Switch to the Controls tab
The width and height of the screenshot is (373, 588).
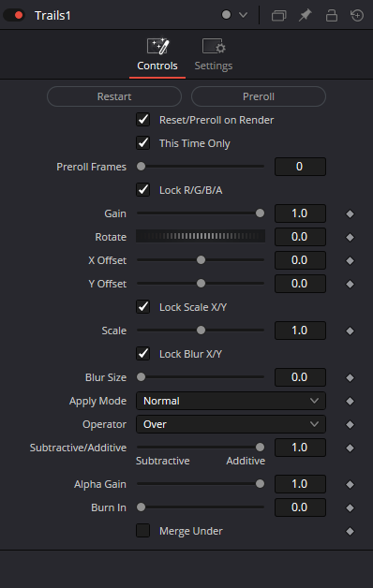click(x=157, y=55)
